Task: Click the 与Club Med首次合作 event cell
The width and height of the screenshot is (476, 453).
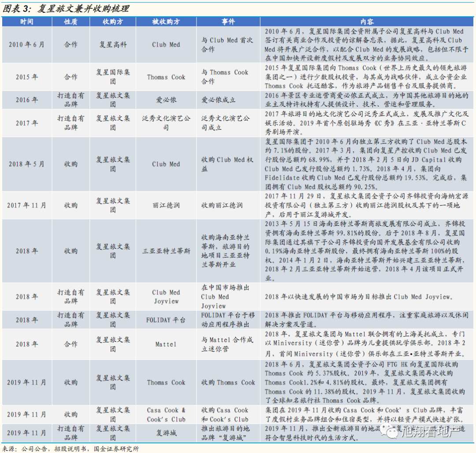Action: point(228,45)
